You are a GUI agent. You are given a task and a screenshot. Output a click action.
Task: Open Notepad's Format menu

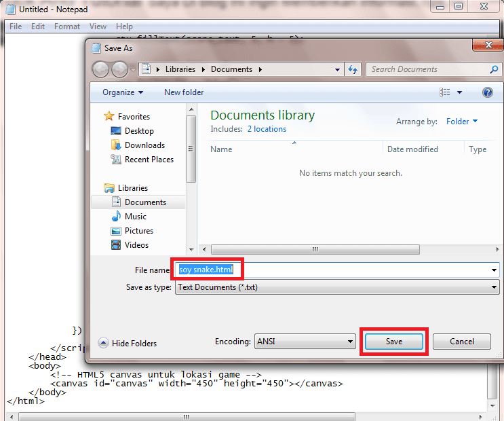point(67,26)
